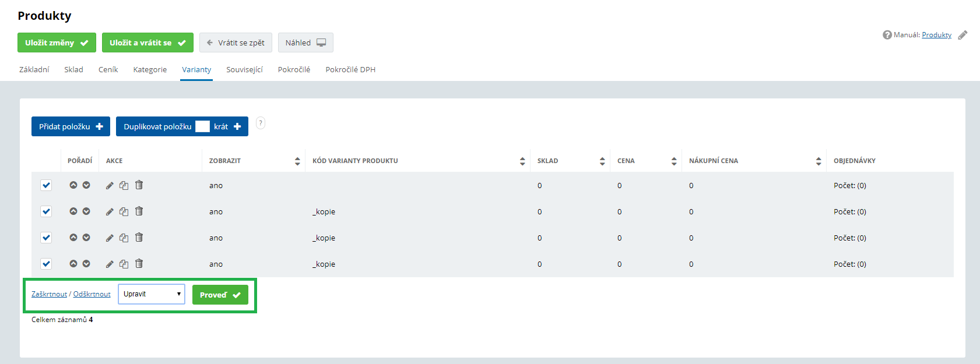Image resolution: width=980 pixels, height=364 pixels.
Task: Click the Odškrtnout link
Action: pyautogui.click(x=92, y=294)
